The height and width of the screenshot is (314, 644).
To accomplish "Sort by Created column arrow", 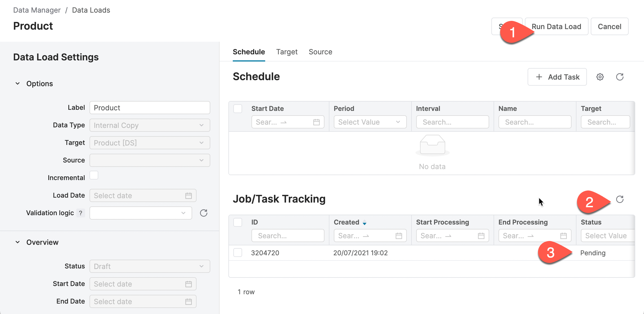I will [x=364, y=223].
